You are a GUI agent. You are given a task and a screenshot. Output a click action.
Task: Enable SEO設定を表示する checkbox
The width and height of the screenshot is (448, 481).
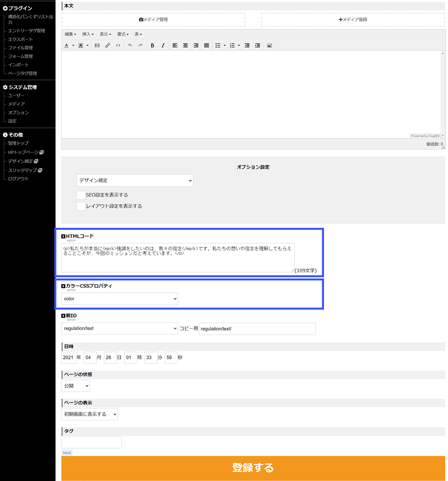click(x=81, y=195)
